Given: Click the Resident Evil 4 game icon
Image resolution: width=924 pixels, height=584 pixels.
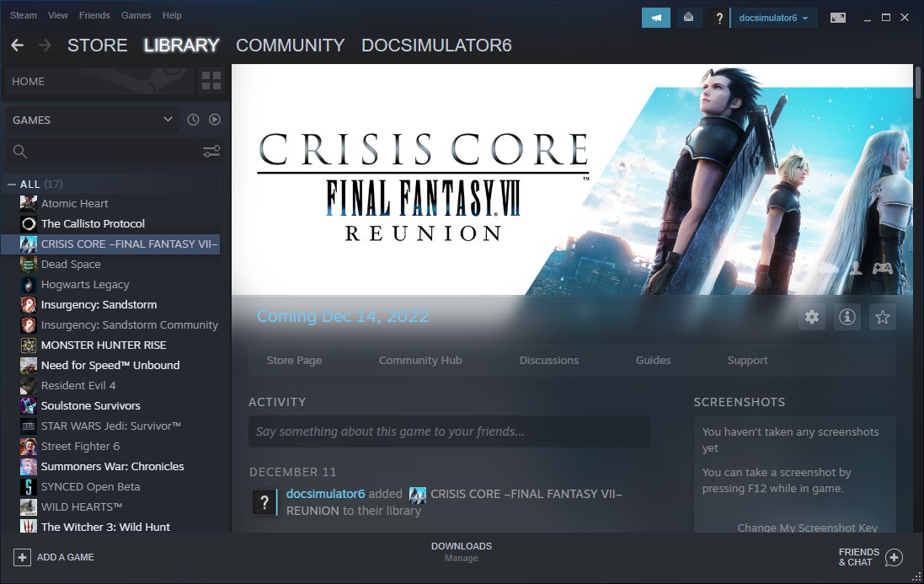Looking at the screenshot, I should tap(29, 385).
